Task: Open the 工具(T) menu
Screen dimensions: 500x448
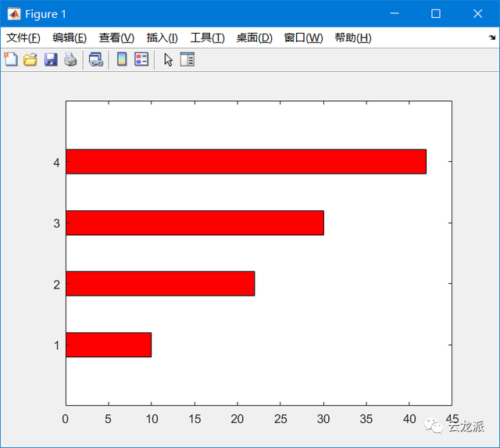Action: coord(207,38)
